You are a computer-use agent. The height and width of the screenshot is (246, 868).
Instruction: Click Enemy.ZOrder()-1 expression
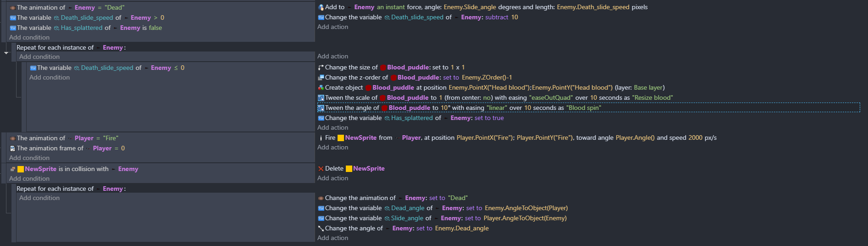point(487,78)
